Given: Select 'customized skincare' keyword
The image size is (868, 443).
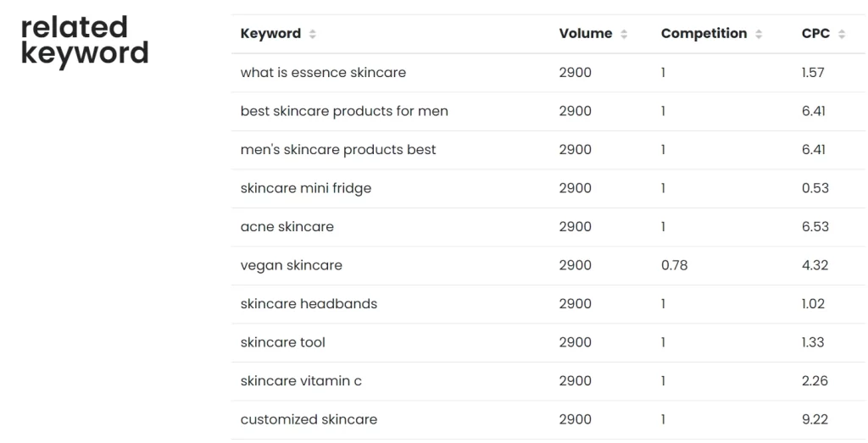Looking at the screenshot, I should 309,419.
